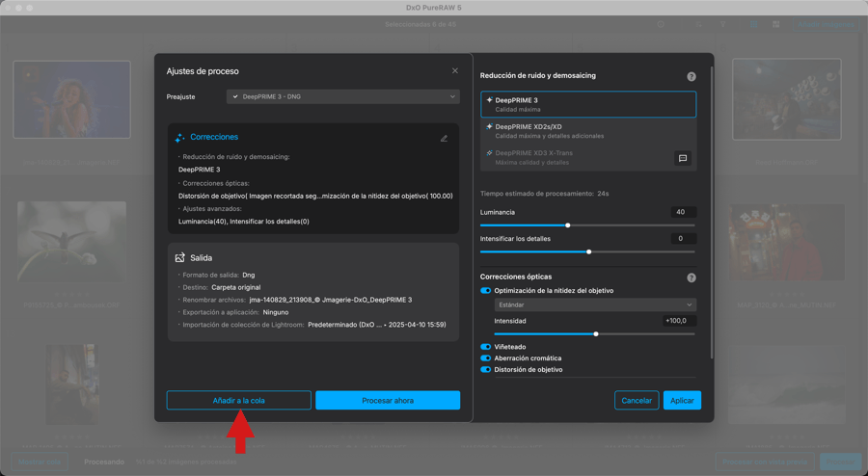This screenshot has width=868, height=476.
Task: Click the Salida export icon
Action: 180,258
